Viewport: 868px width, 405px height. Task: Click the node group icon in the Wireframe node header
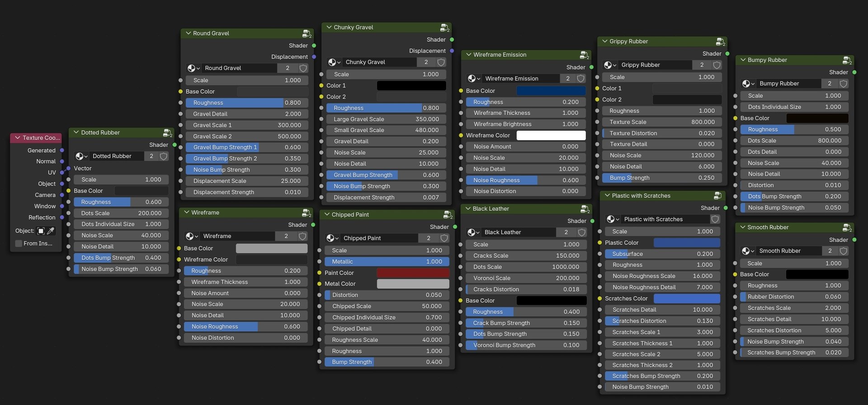click(307, 213)
